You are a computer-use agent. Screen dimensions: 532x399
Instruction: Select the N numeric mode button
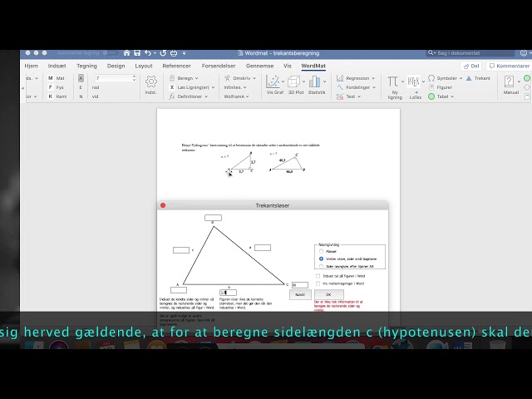(81, 96)
